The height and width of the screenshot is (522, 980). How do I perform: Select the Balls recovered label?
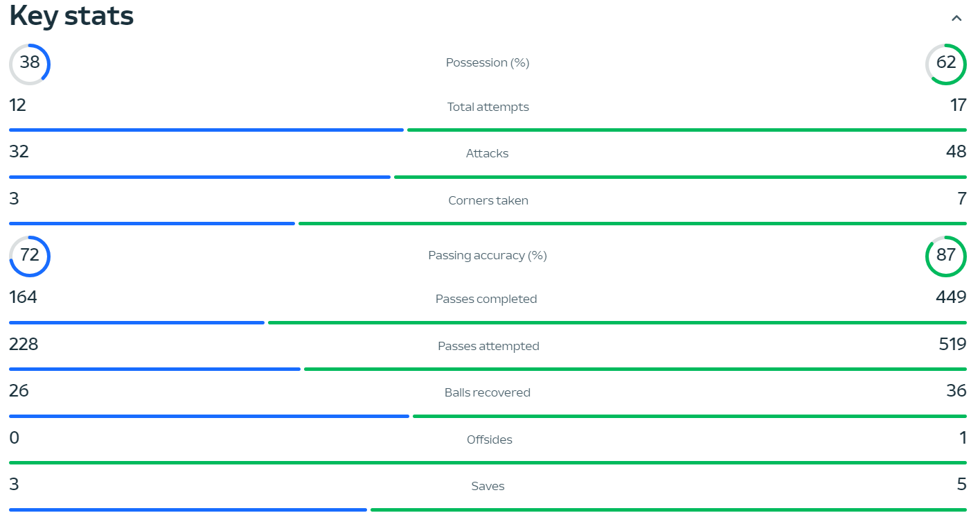pyautogui.click(x=488, y=392)
